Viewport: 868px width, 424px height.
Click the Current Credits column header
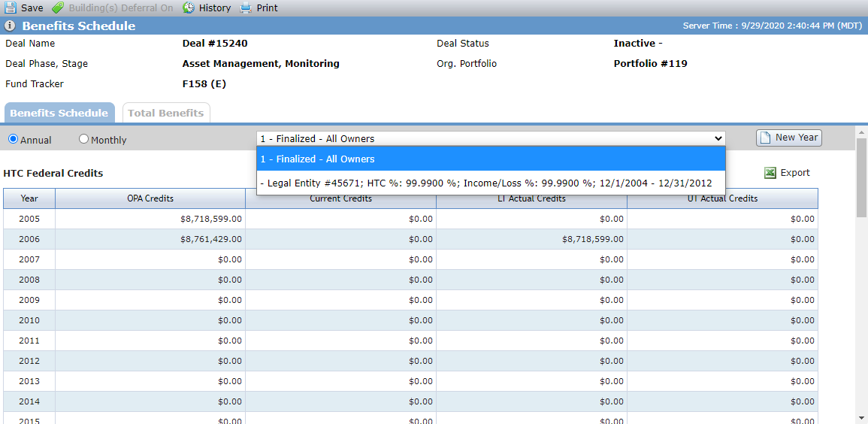[341, 198]
